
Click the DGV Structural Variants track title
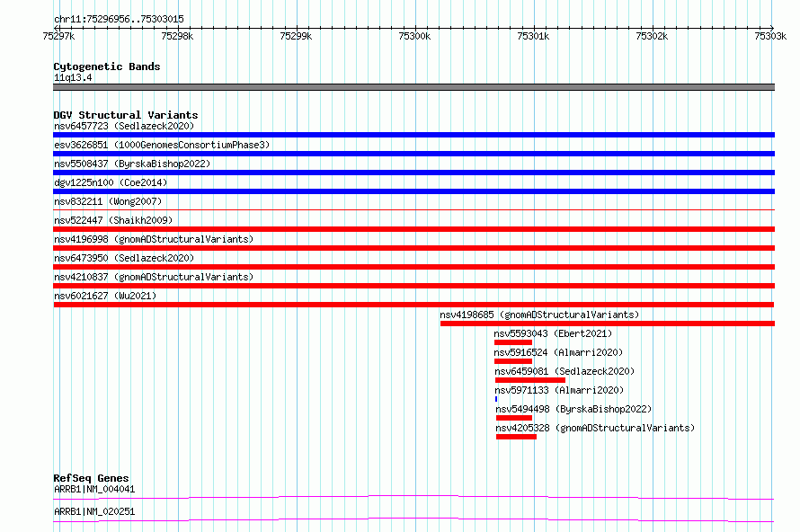pyautogui.click(x=126, y=115)
